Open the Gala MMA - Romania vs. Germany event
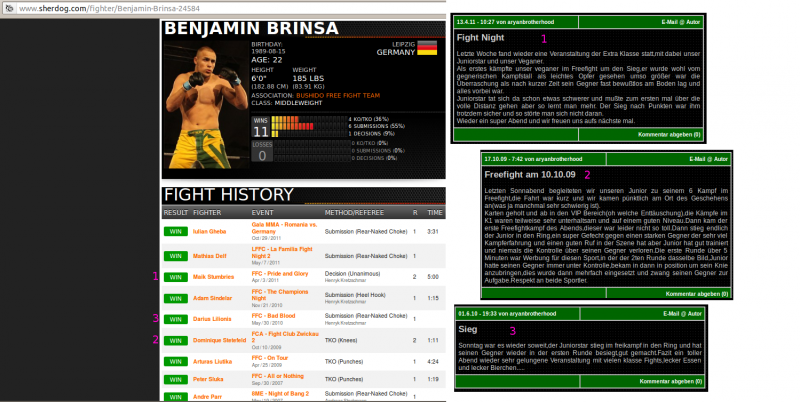This screenshot has width=800, height=402. coord(284,228)
